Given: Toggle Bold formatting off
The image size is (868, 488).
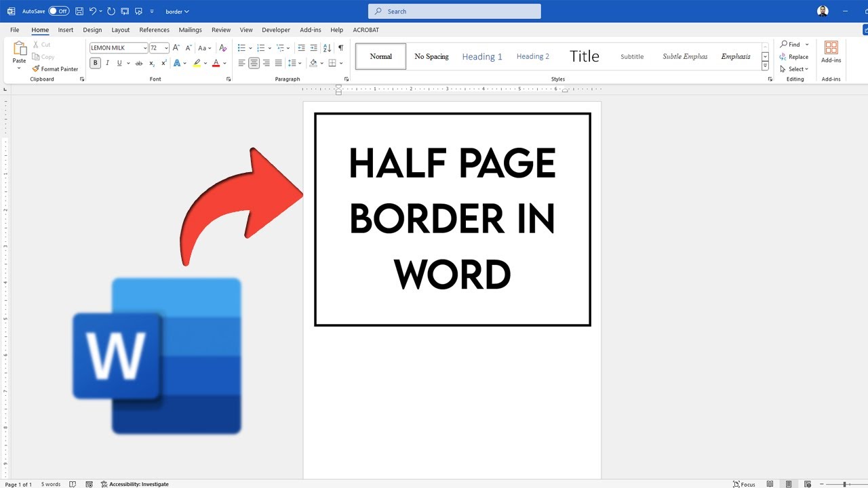Looking at the screenshot, I should [x=95, y=63].
